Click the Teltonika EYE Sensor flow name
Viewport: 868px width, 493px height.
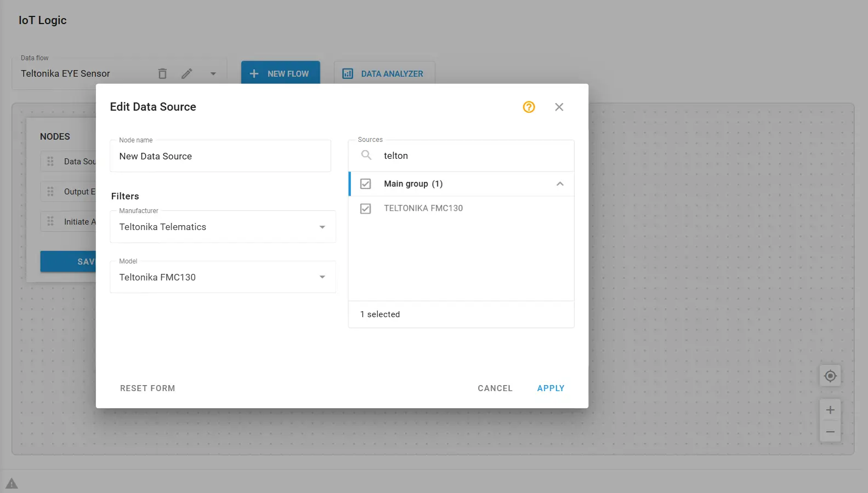(65, 73)
